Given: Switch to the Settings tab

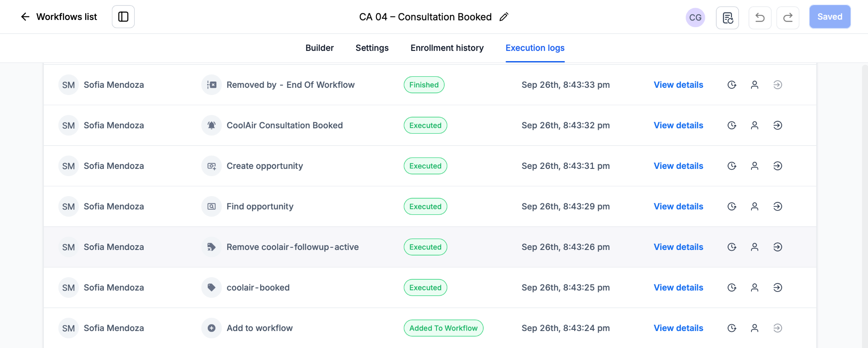Looking at the screenshot, I should click(x=372, y=48).
